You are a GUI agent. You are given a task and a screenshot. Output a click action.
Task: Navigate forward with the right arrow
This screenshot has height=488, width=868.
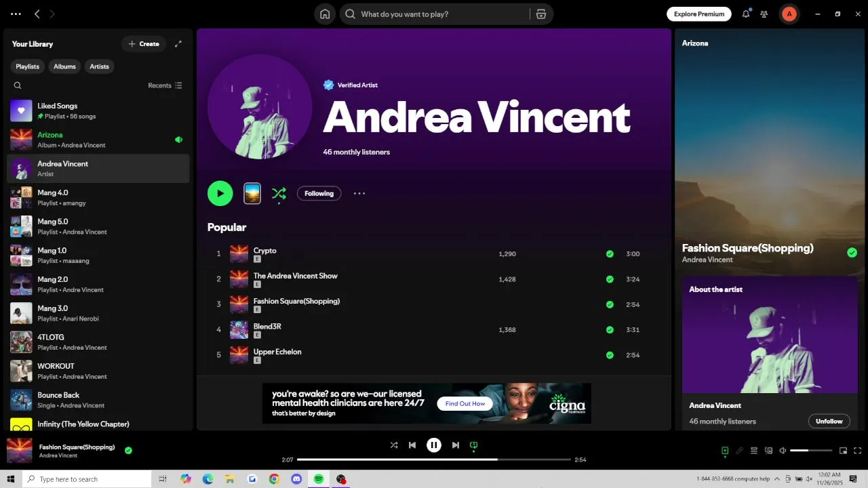click(x=52, y=14)
